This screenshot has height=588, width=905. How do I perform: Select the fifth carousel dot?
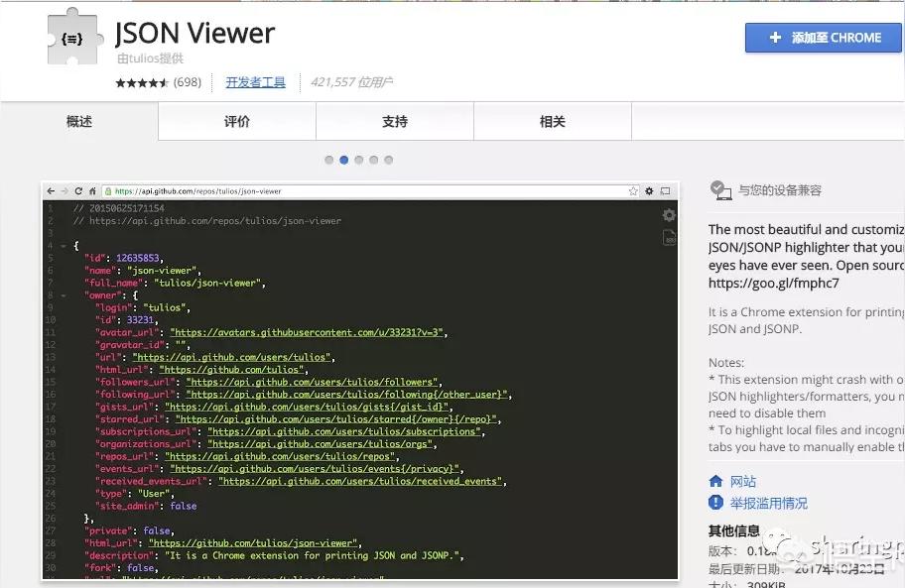click(x=388, y=160)
